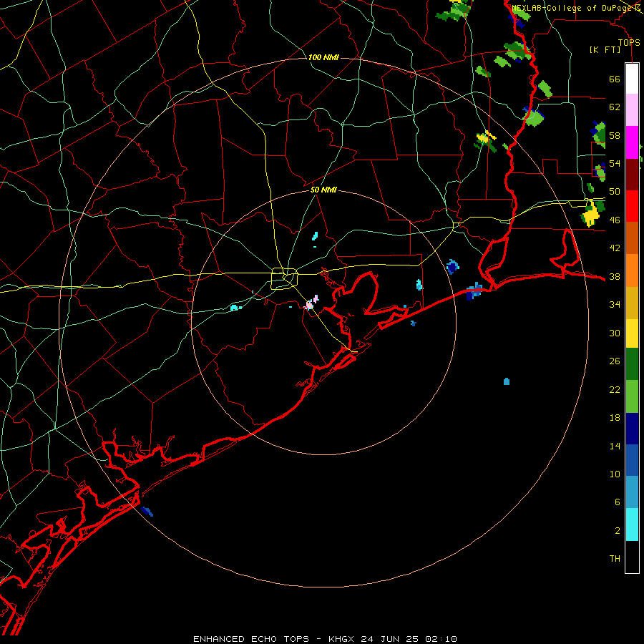Pick the dark green legend swatch
644x644 pixels.
point(632,364)
